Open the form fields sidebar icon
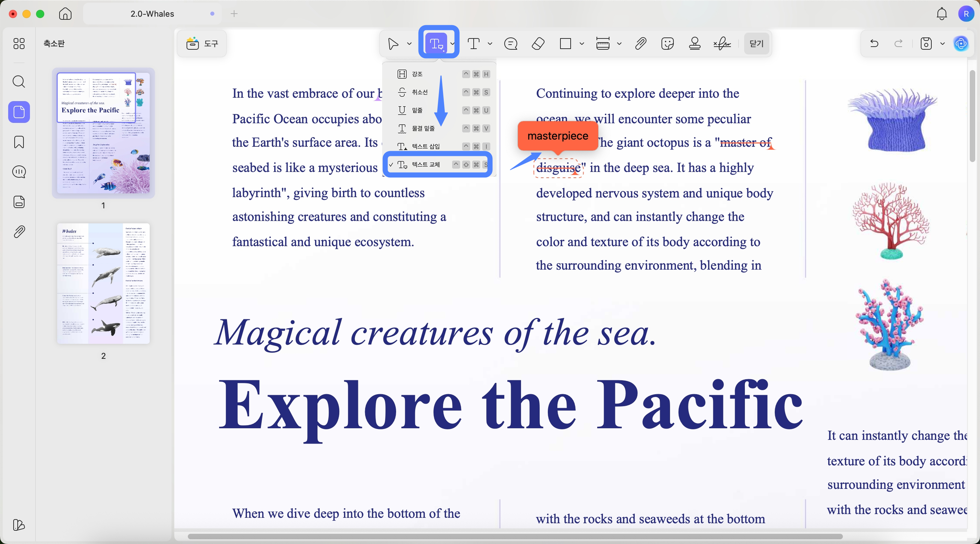The height and width of the screenshot is (544, 980). [x=19, y=202]
